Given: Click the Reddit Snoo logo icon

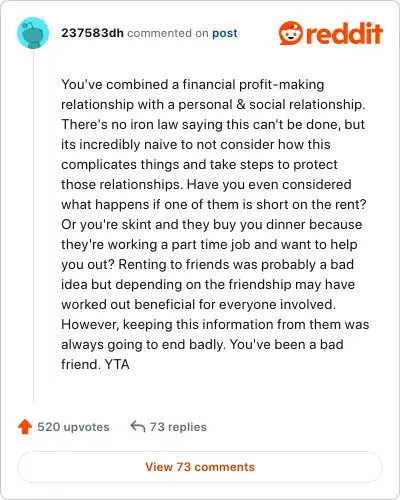Looking at the screenshot, I should coord(290,33).
